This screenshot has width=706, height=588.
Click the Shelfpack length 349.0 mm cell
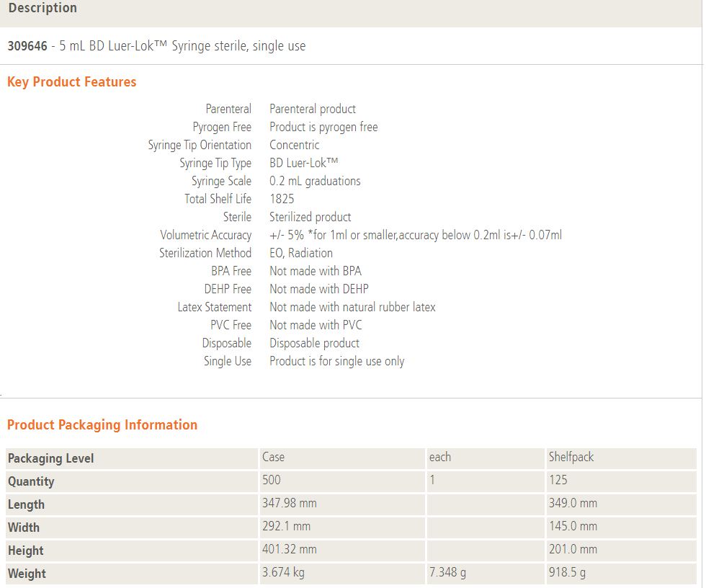[x=573, y=504]
